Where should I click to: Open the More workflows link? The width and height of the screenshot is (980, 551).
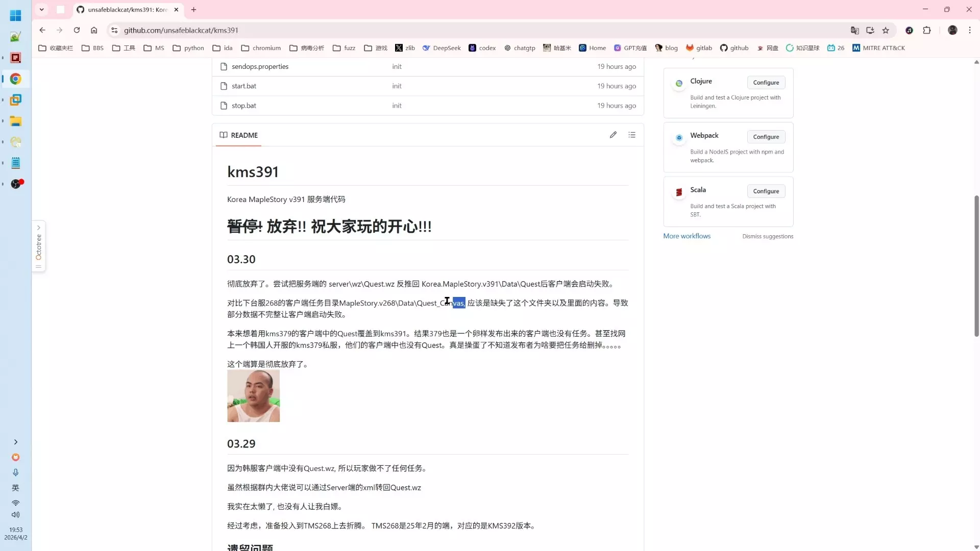click(687, 236)
